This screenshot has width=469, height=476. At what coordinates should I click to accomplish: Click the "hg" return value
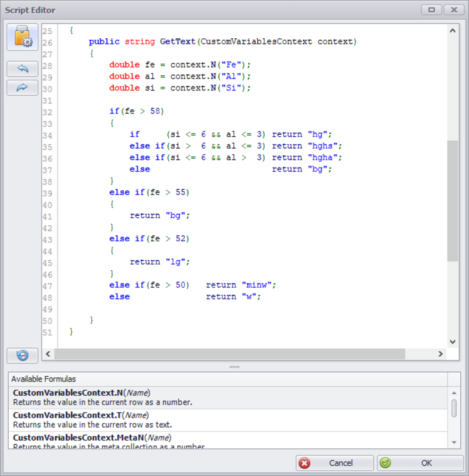pos(318,134)
